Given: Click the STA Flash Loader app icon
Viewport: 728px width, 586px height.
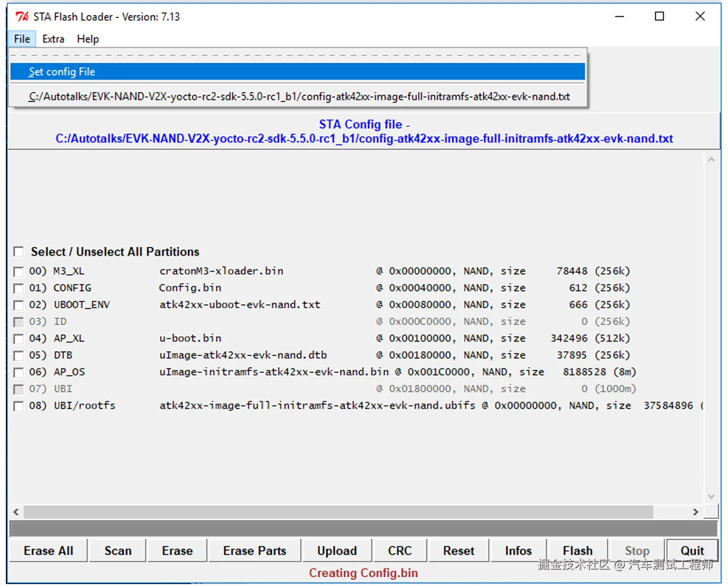Looking at the screenshot, I should (22, 17).
